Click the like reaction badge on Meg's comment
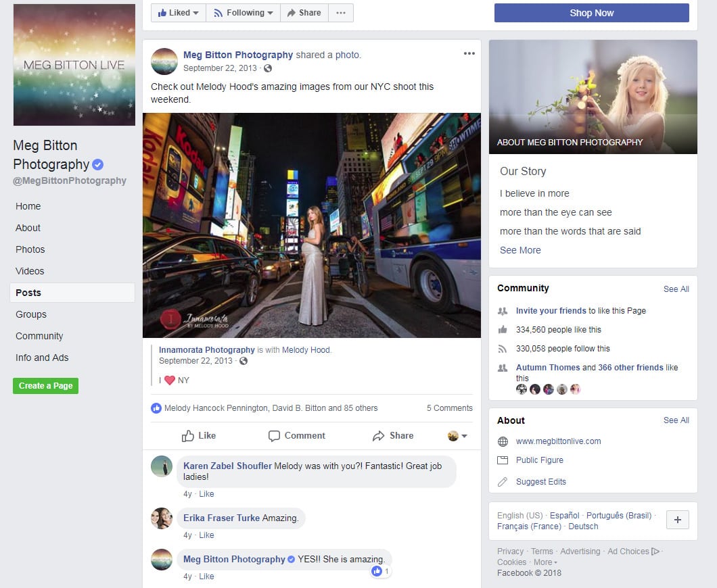Screen dimensions: 717x588 381,571
